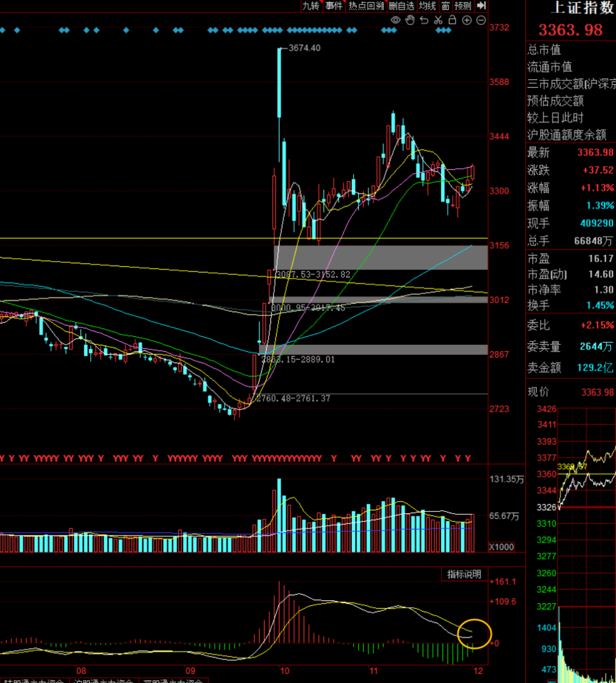Zoom in with the plus icon
Screen dimensions: 616x683
pyautogui.click(x=467, y=21)
